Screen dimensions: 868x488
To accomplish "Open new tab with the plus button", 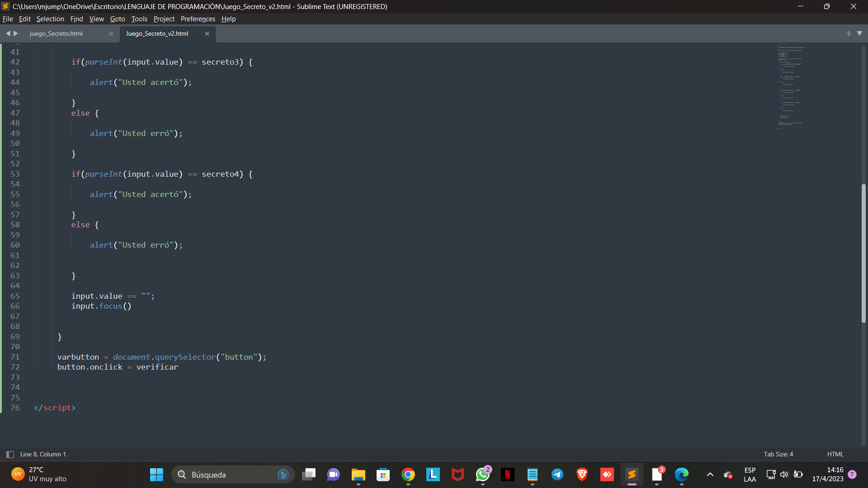I will pos(849,33).
